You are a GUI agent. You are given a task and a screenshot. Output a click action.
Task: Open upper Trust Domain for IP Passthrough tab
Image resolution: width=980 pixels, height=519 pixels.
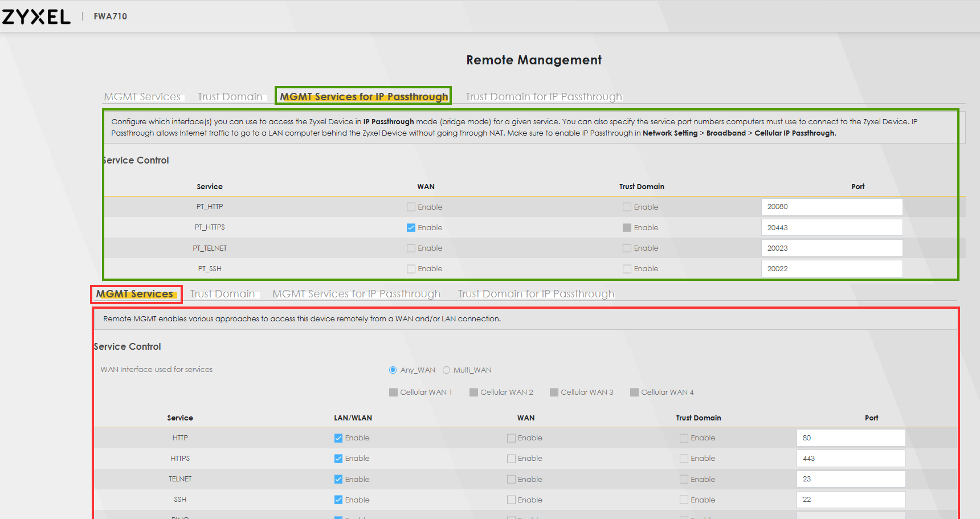click(x=544, y=97)
